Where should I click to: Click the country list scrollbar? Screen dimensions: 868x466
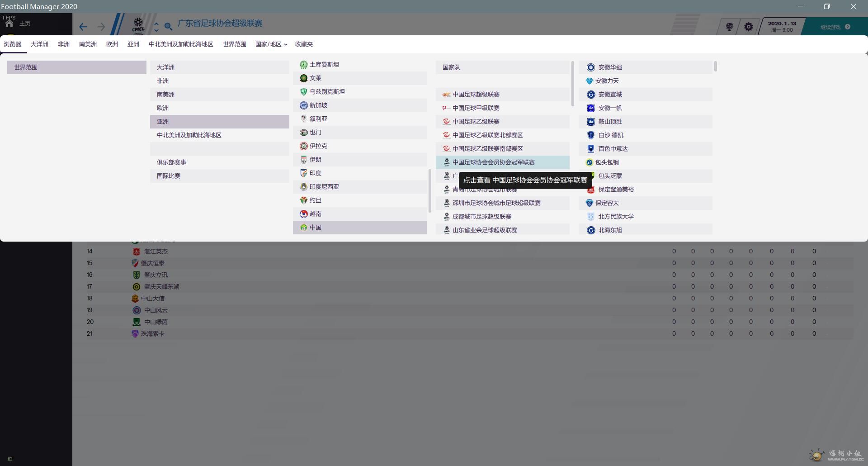click(x=430, y=190)
